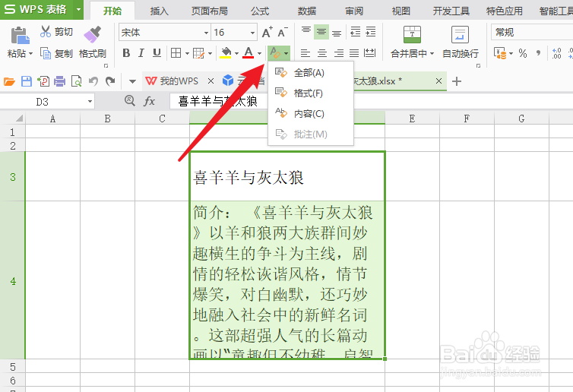Click Wrap Text (自动换行) button
The image size is (573, 392).
[460, 42]
